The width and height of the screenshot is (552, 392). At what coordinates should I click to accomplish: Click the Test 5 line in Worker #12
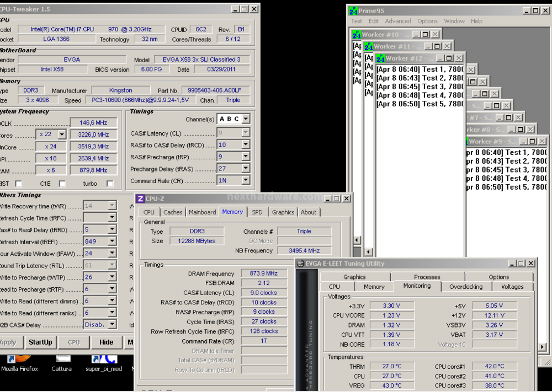(420, 104)
